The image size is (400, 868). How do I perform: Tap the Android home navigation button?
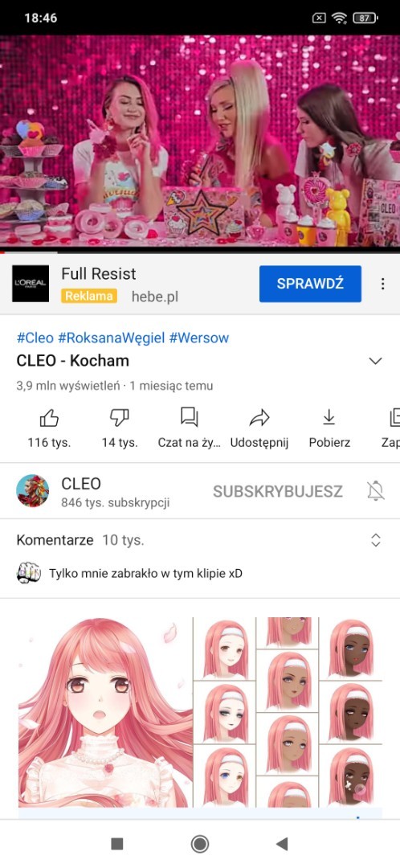[200, 844]
